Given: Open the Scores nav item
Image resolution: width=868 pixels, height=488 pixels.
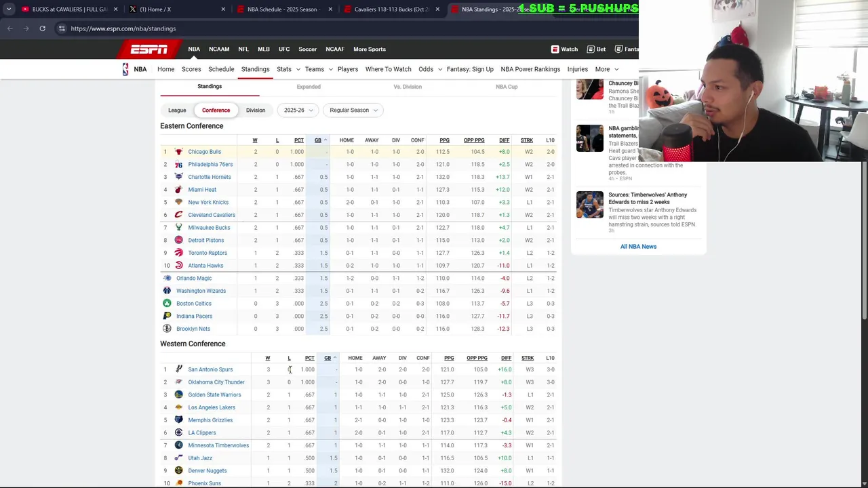Looking at the screenshot, I should 191,69.
